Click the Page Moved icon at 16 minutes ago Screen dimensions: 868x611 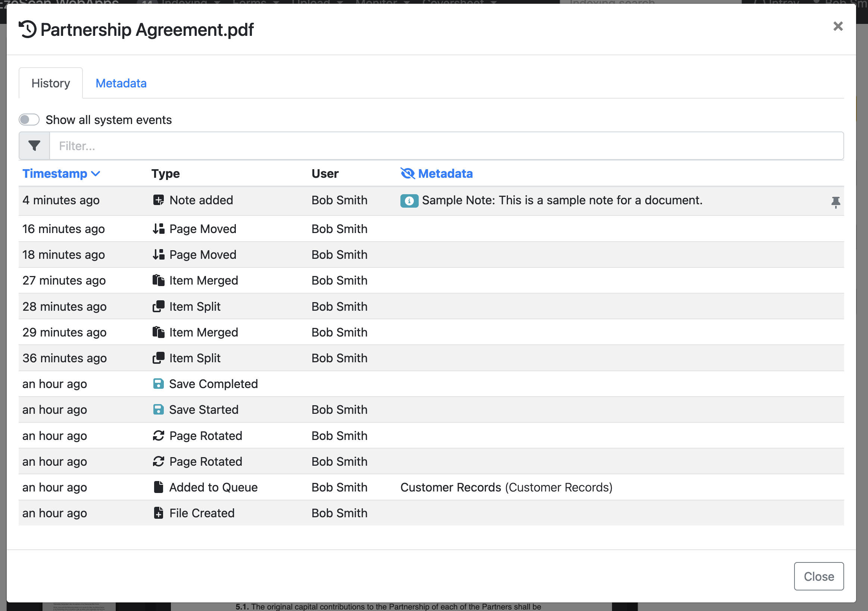(158, 229)
